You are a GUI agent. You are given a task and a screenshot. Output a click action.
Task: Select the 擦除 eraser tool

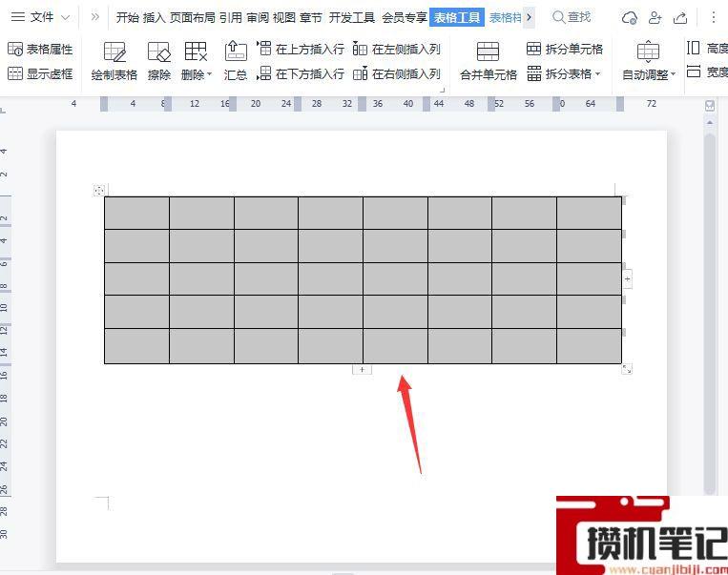pyautogui.click(x=159, y=61)
